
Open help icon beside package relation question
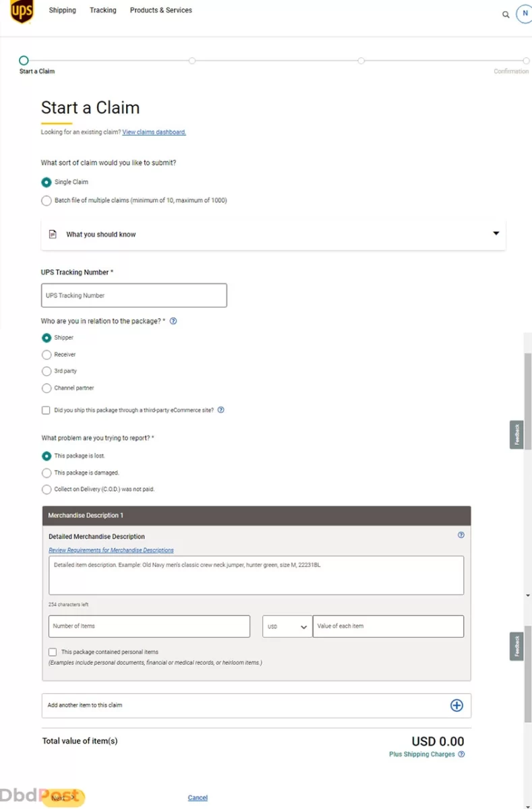click(x=173, y=322)
